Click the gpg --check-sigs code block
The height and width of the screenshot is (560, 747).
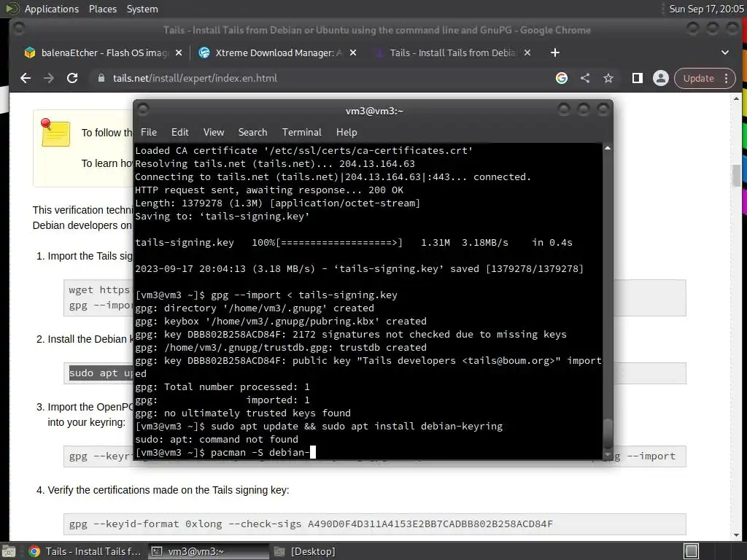374,524
